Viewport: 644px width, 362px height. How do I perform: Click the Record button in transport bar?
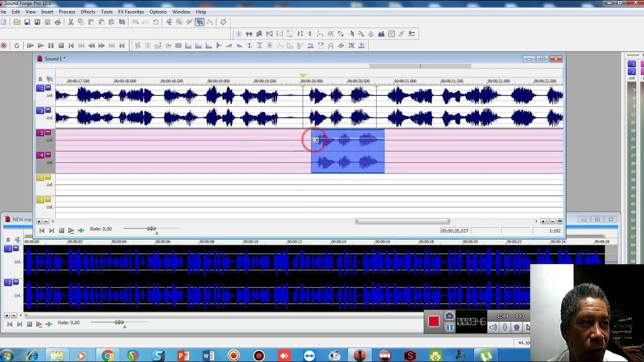(x=4, y=46)
